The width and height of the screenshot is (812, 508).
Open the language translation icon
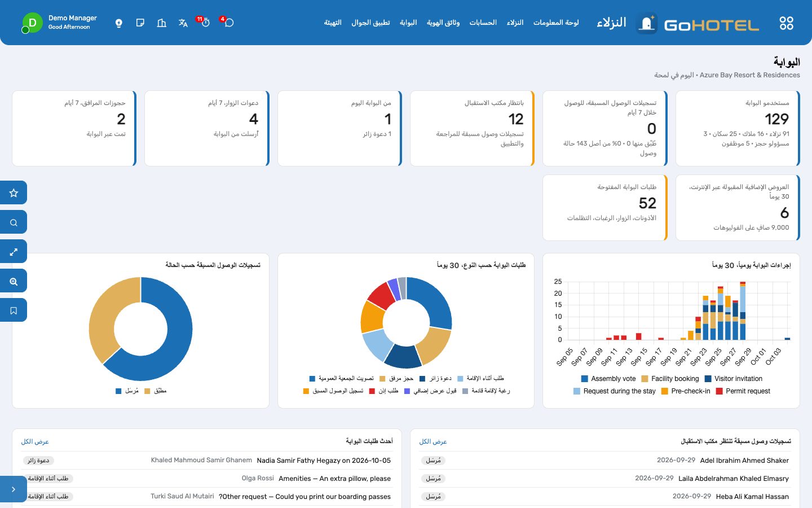coord(183,23)
